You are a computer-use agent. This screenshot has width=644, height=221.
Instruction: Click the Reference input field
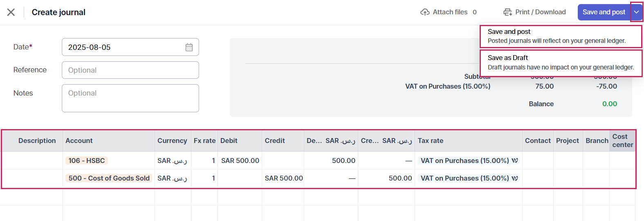(130, 70)
